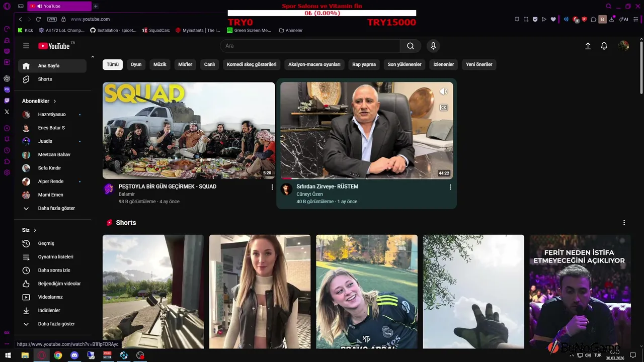Expand Daha fazla göster under Siz section
Viewport: 644px width, 362px height.
coord(52,324)
